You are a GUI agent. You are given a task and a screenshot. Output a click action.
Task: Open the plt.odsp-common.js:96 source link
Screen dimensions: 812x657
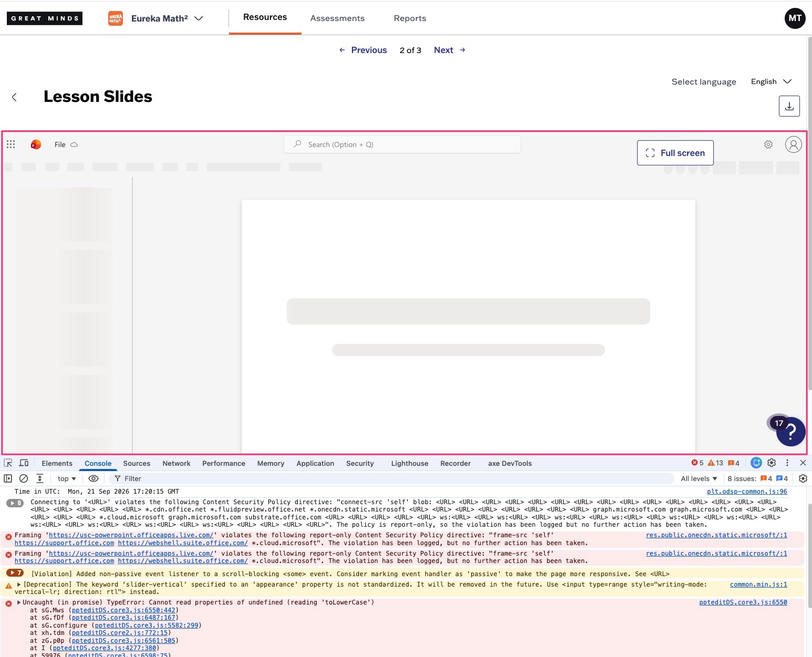click(747, 492)
